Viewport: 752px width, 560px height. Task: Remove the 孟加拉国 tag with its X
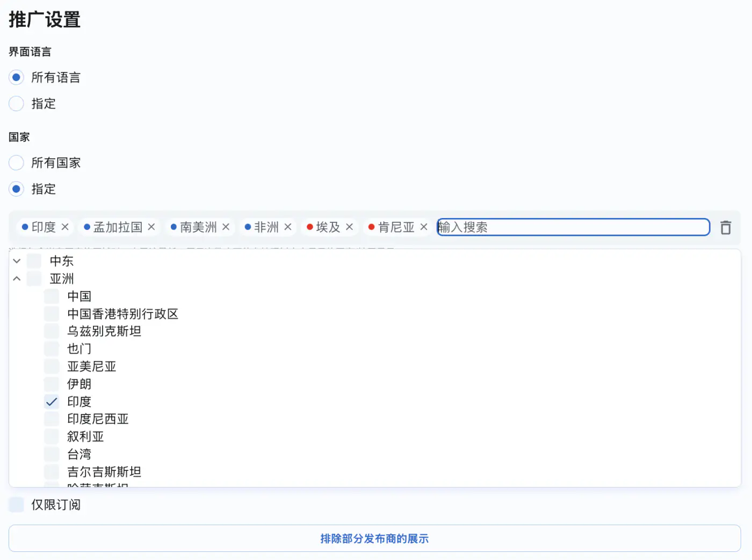[151, 227]
